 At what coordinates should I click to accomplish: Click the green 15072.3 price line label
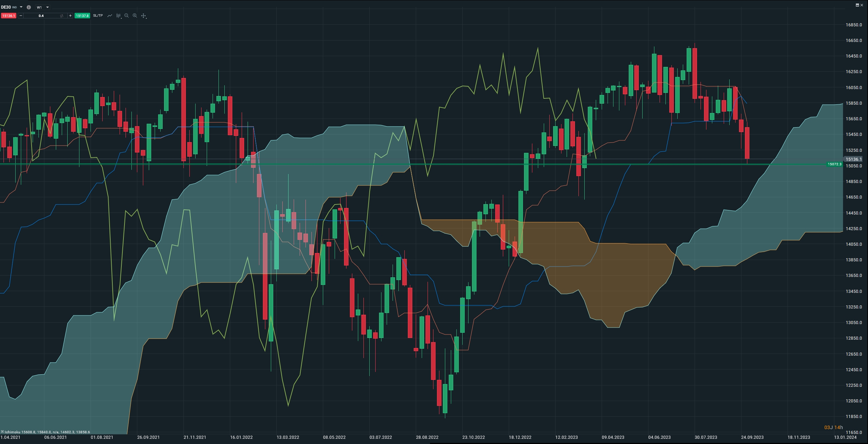tap(834, 164)
